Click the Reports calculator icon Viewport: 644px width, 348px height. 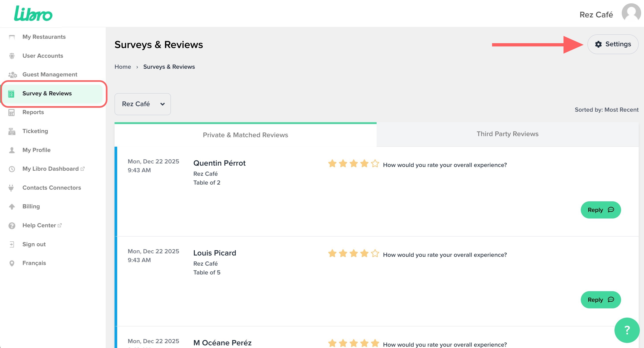click(11, 113)
